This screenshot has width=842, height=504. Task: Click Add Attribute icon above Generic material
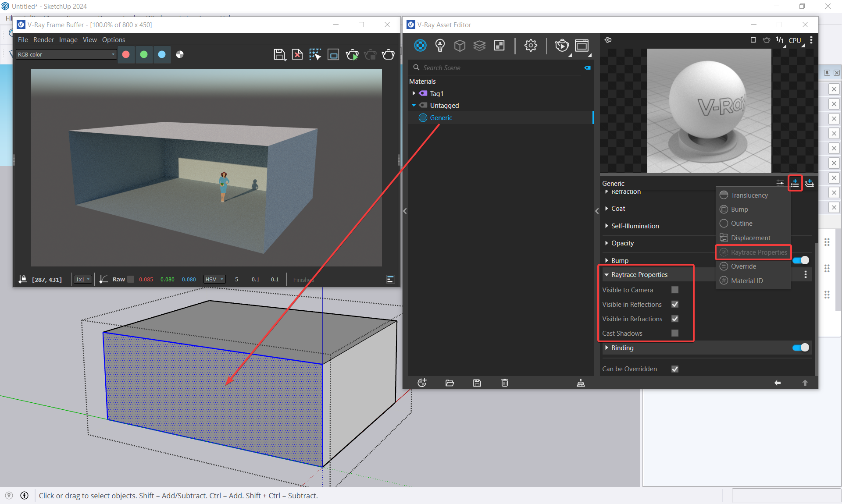click(795, 183)
